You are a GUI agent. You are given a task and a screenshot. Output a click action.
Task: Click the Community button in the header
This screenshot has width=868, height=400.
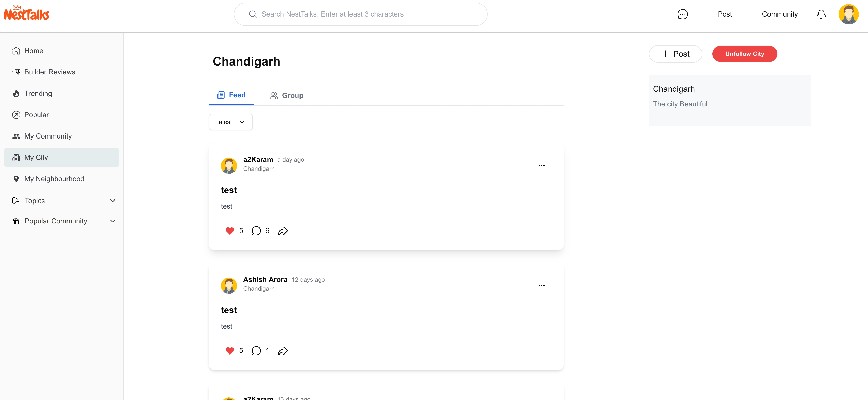click(x=774, y=14)
